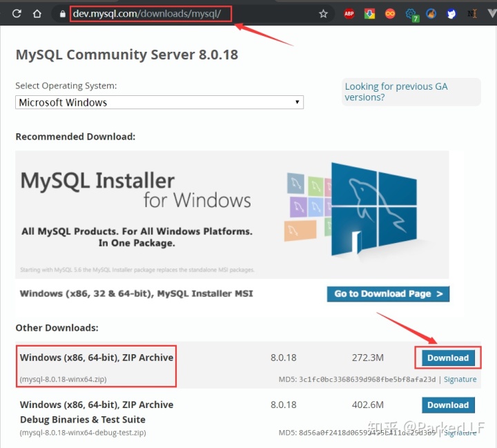This screenshot has height=448, width=497.
Task: Download the 402.6M Debug Binaries ZIP
Action: pos(448,405)
